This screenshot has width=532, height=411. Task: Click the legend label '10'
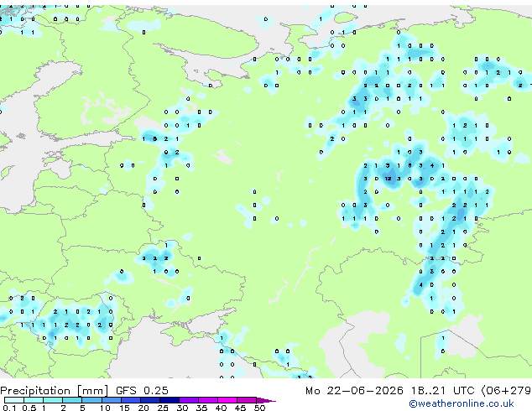click(105, 408)
